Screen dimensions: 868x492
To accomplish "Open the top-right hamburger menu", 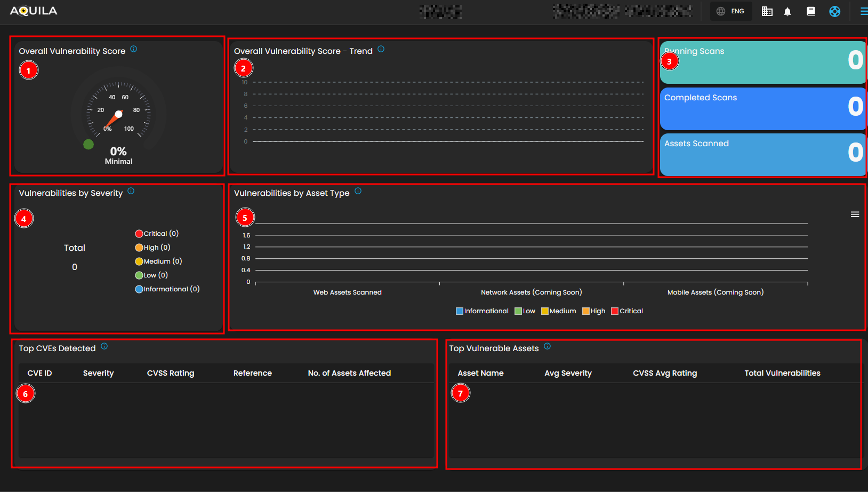I will point(864,11).
